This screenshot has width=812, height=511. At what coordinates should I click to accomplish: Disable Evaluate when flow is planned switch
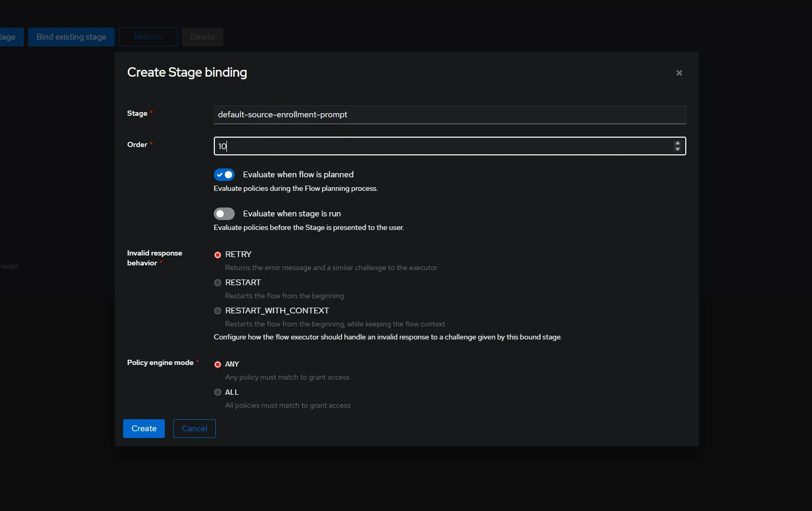coord(224,175)
